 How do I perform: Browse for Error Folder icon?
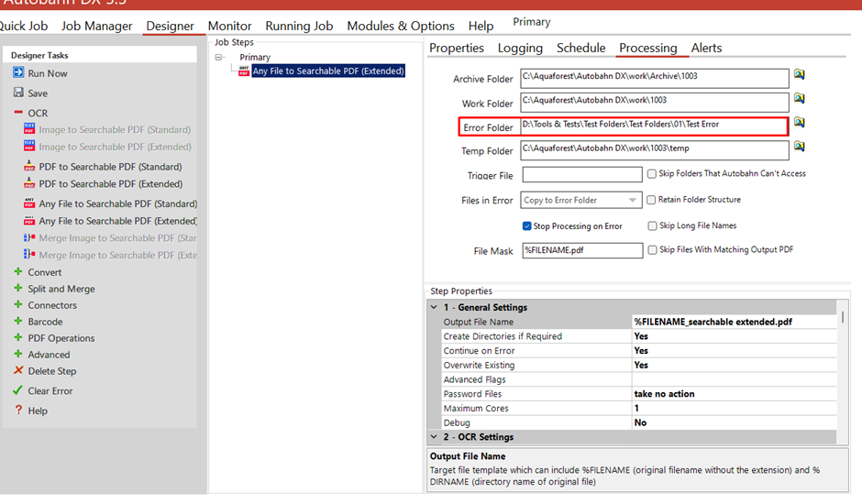(800, 122)
